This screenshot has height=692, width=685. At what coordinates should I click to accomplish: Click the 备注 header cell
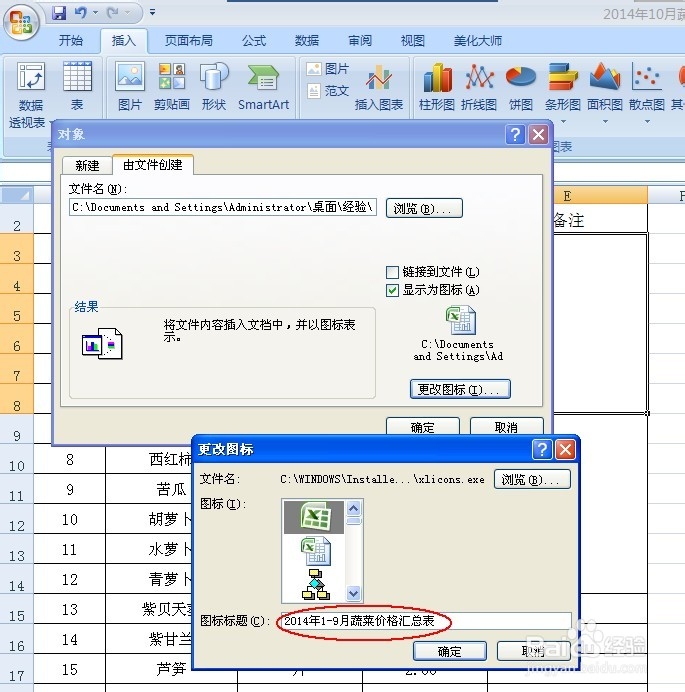click(600, 219)
